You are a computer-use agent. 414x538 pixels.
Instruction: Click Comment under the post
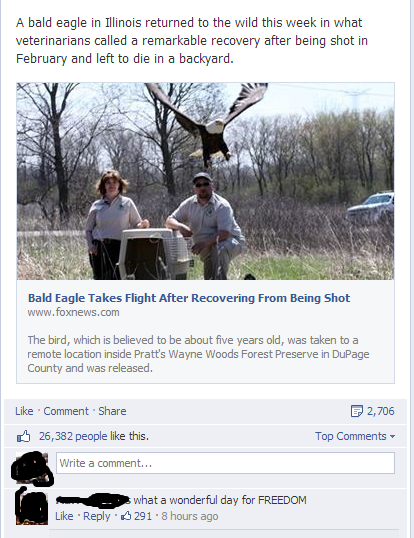(66, 411)
